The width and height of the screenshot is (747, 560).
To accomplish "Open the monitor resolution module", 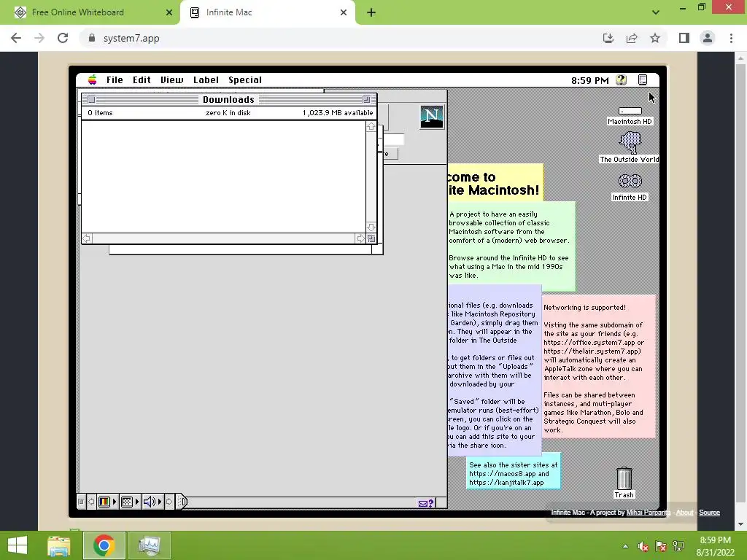I will [130, 502].
